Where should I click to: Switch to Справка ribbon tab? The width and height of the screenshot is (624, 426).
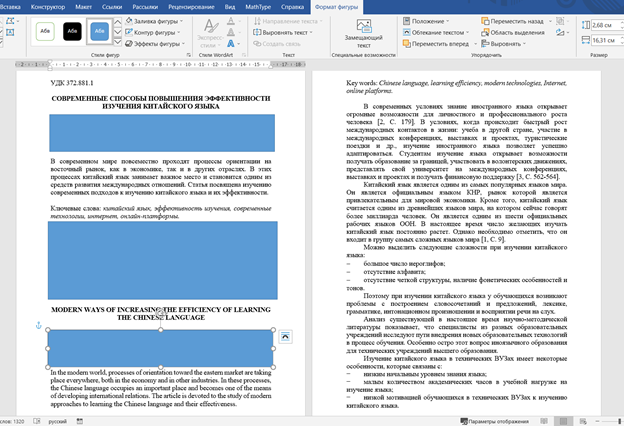292,7
